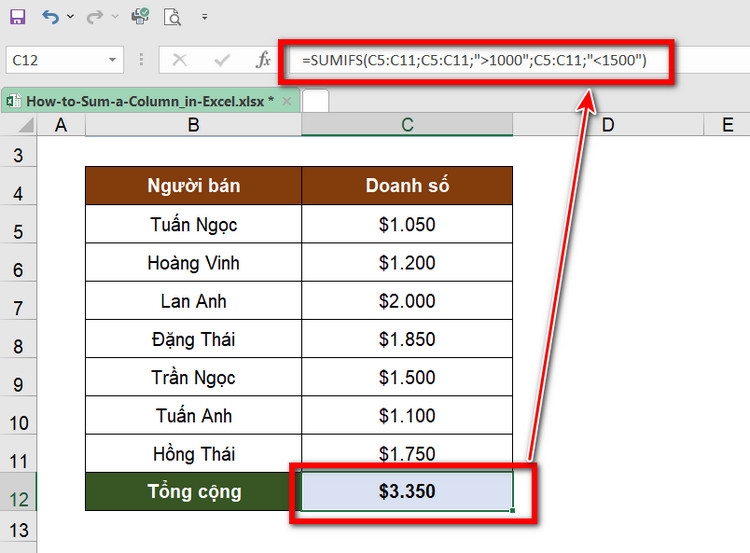Viewport: 750px width, 553px height.
Task: Select column E header
Action: pos(727,125)
